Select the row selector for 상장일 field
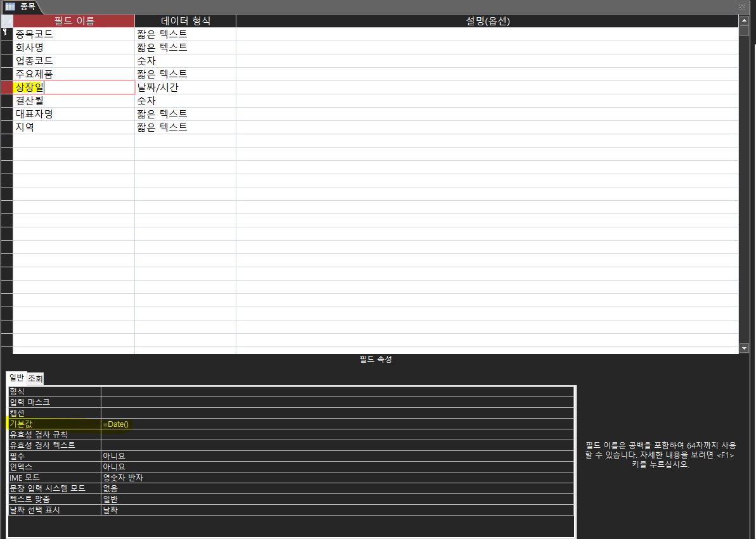756x539 pixels. 6,87
